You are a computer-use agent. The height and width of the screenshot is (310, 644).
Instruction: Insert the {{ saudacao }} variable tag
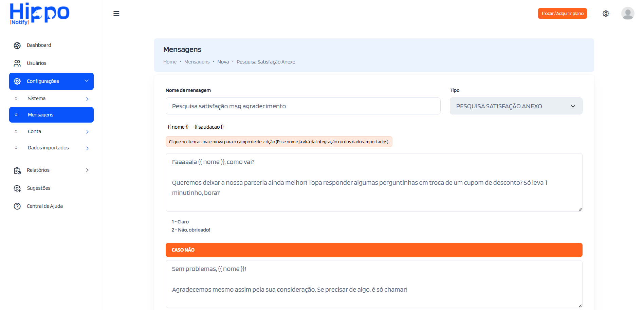coord(209,127)
